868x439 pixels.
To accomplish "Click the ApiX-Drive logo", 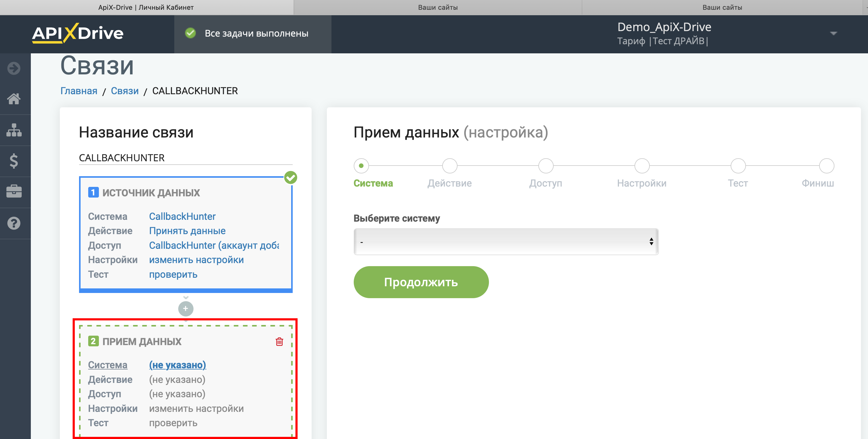I will [78, 33].
